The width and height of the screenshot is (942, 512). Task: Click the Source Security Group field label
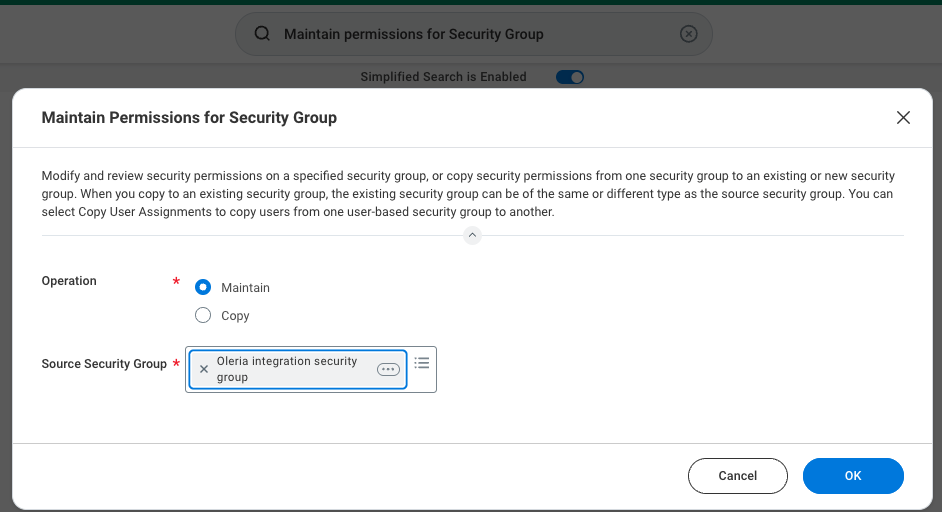coord(104,364)
